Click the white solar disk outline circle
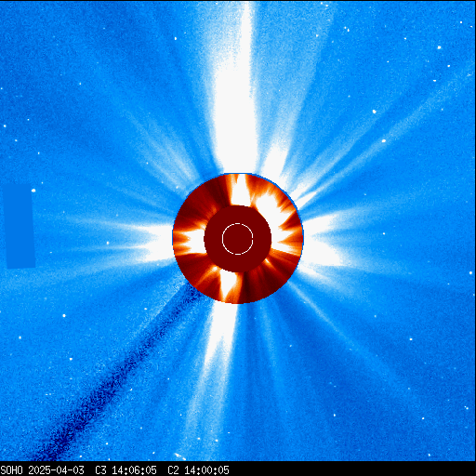Screen dimensions: 476x476 238,239
